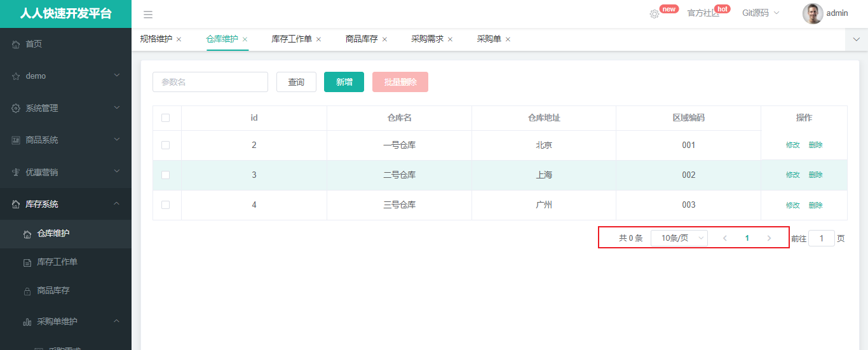This screenshot has height=350, width=868.
Task: Switch to the 库存工作单 tab
Action: [x=292, y=39]
